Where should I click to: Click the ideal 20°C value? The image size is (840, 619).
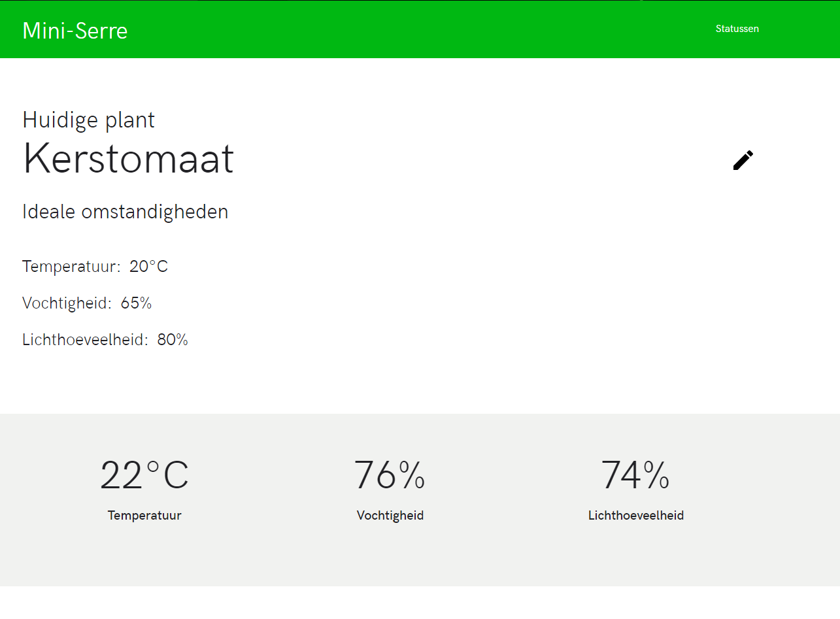pyautogui.click(x=149, y=267)
